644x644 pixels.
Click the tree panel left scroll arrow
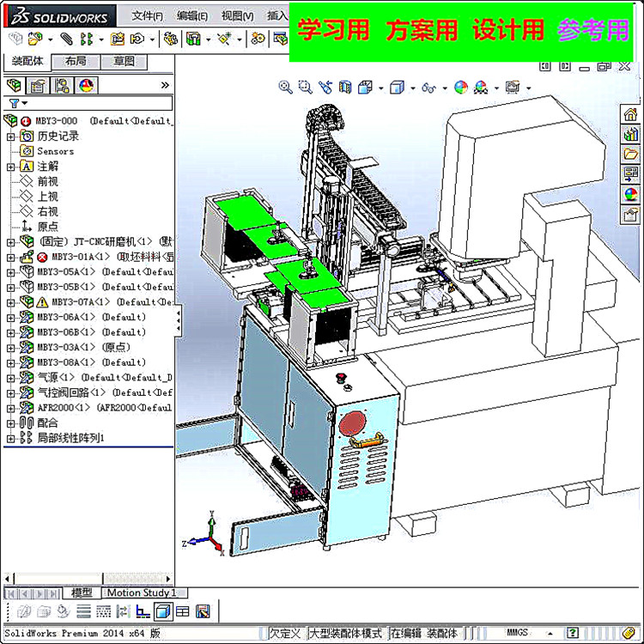pyautogui.click(x=7, y=579)
